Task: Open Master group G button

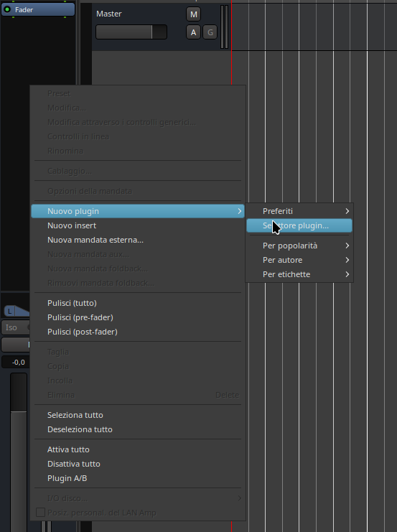Action: (210, 32)
